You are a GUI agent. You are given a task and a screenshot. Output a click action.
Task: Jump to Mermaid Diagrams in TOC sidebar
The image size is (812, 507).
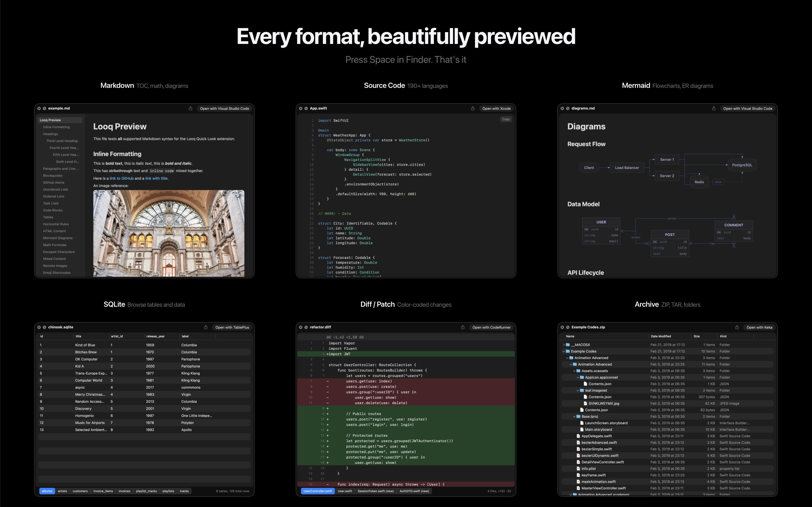coord(58,238)
